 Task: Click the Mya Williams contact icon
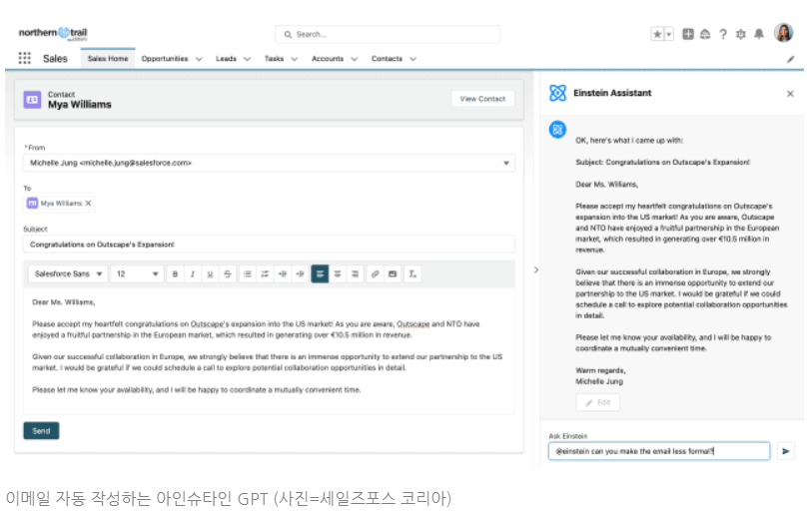tap(32, 100)
